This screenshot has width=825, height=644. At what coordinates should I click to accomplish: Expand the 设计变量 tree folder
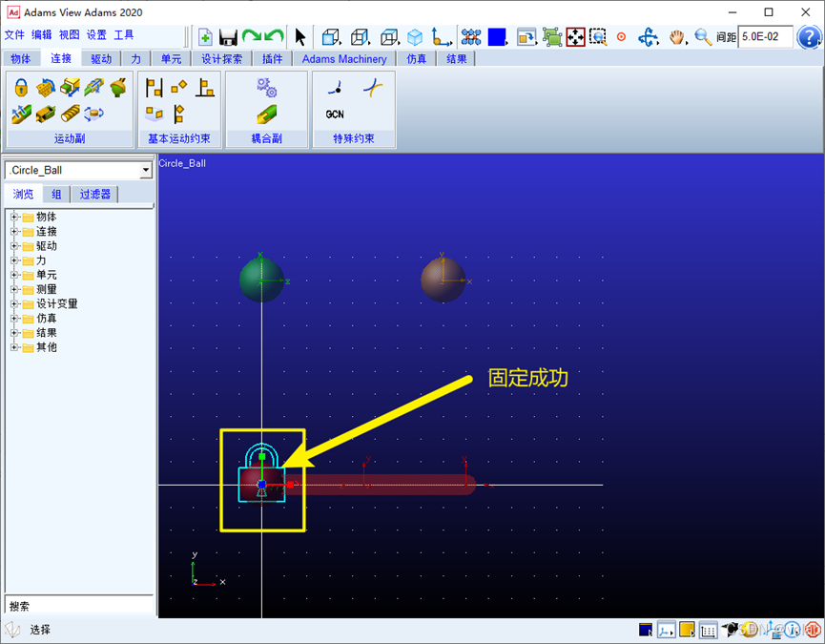14,303
